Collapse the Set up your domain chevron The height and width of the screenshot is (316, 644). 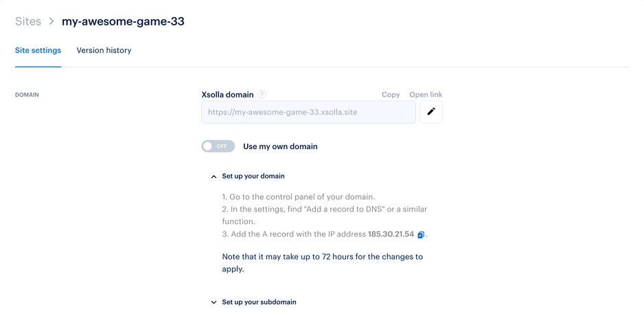click(214, 177)
